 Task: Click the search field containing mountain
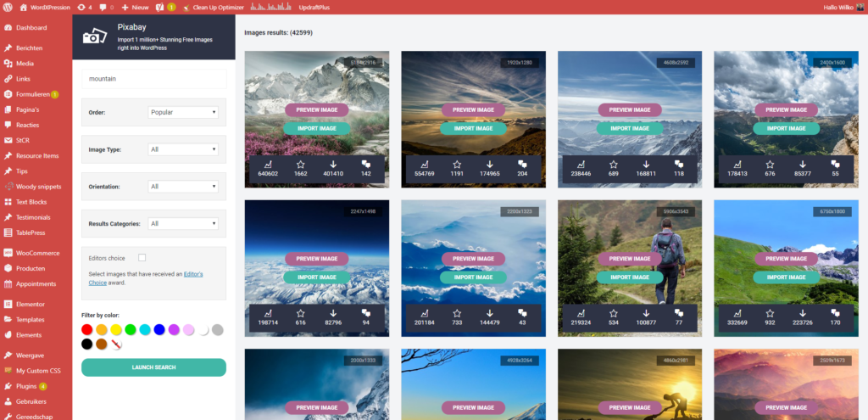(x=154, y=79)
